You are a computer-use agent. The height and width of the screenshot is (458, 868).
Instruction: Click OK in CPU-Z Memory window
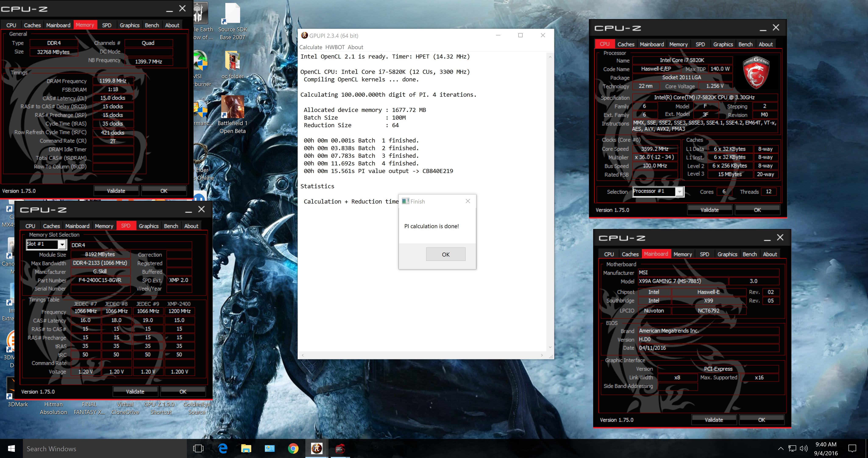click(x=164, y=191)
